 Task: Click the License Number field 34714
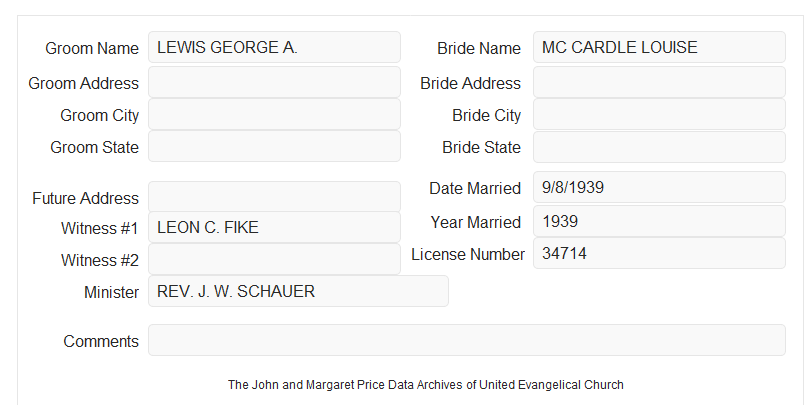(x=659, y=253)
